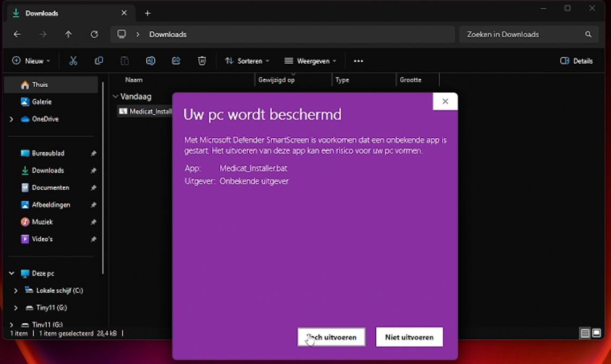
Task: Click the pin icon beside Downloads
Action: 93,170
